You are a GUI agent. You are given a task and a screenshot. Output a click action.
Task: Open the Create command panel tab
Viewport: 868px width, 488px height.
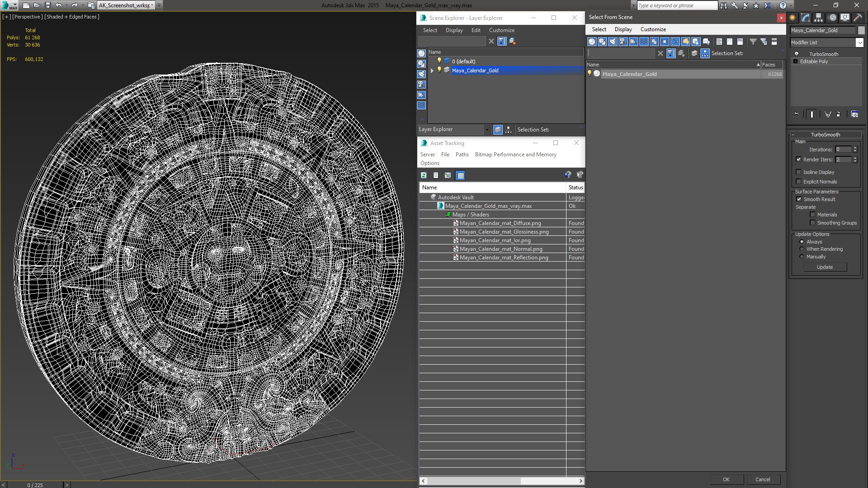pos(793,18)
